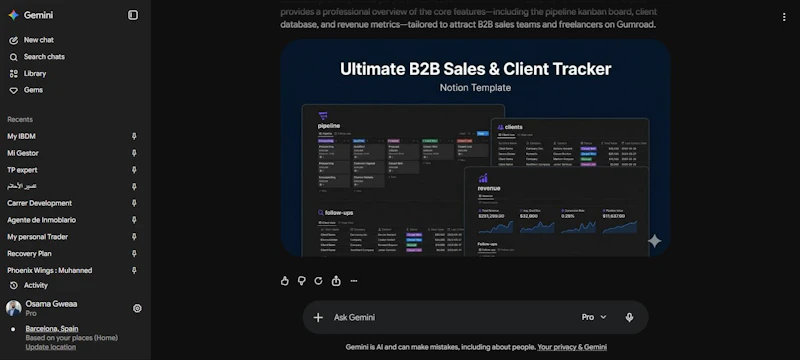Click the pin icon beside Mi Gestor

click(134, 153)
